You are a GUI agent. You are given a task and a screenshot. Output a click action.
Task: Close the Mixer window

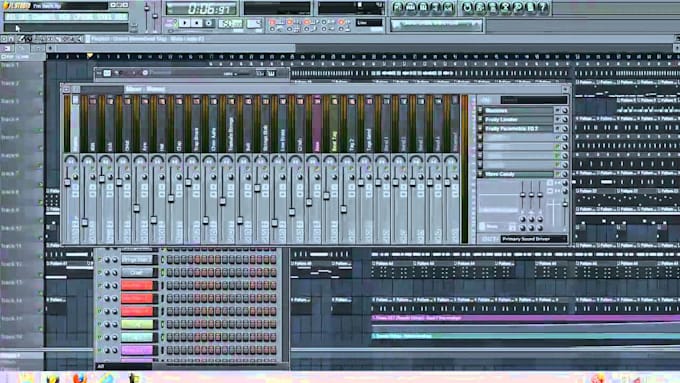565,89
